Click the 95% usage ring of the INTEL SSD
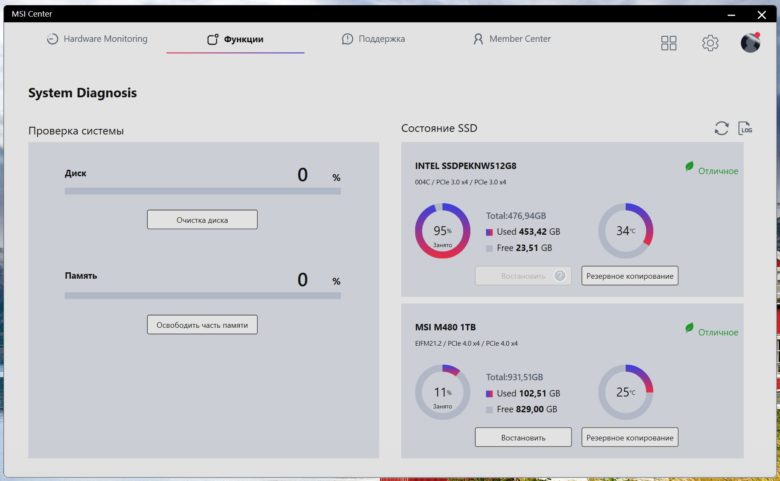The width and height of the screenshot is (780, 481). pos(442,230)
